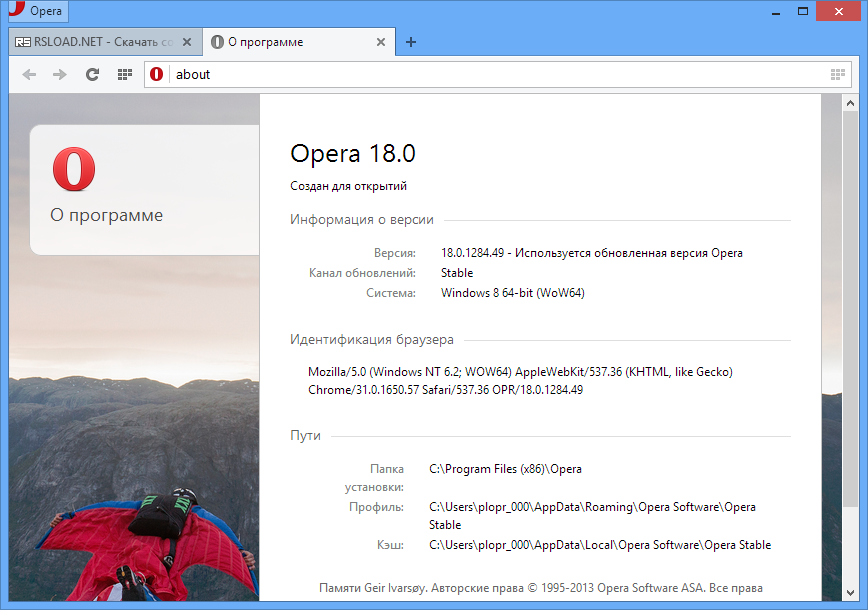This screenshot has height=610, width=868.
Task: Click 'Windows 8 64-bit (WoW64)' system value
Action: click(513, 293)
